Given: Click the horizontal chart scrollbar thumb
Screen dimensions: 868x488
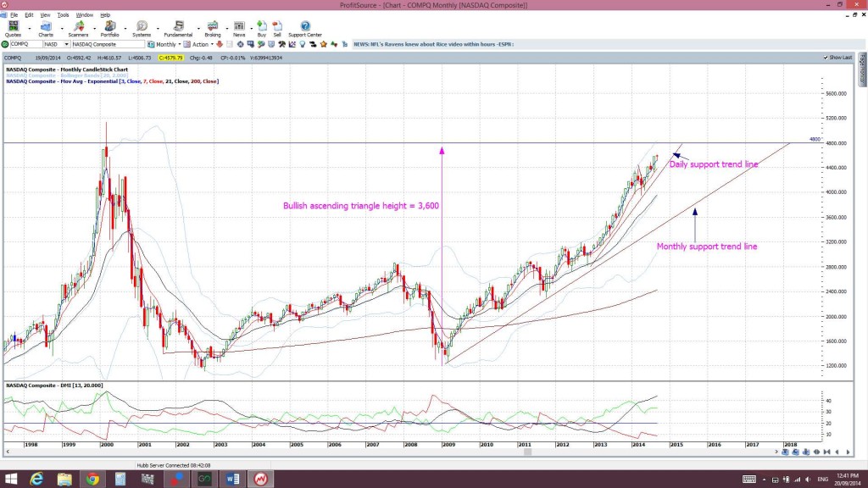Looking at the screenshot, I should [x=527, y=452].
